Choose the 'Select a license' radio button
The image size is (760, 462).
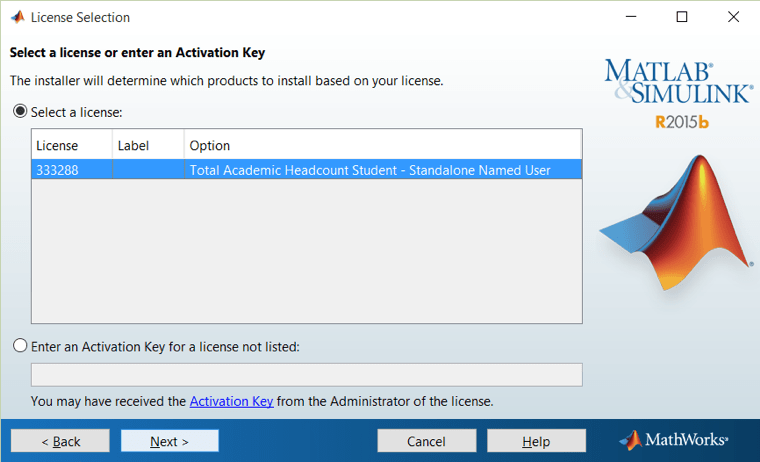(x=20, y=112)
